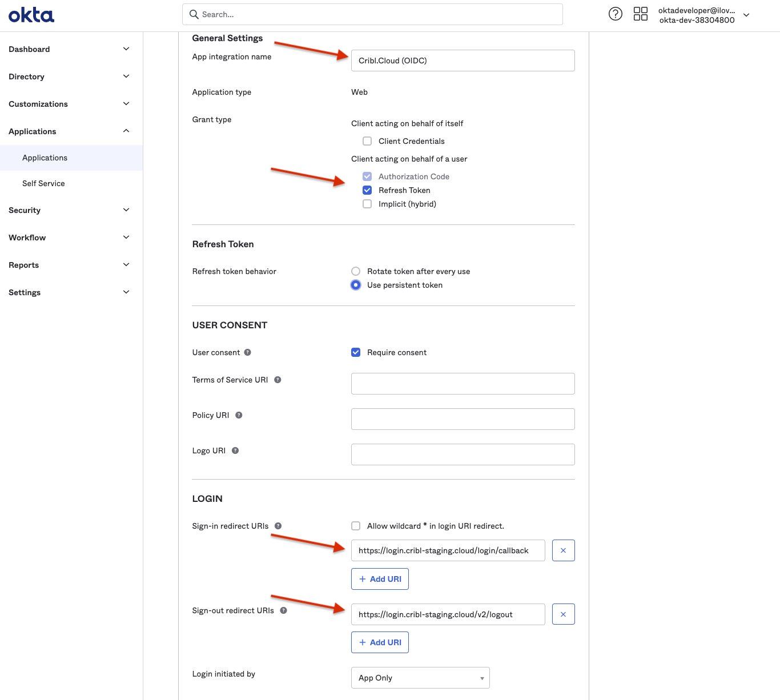
Task: Expand the Settings menu chevron
Action: coord(126,292)
